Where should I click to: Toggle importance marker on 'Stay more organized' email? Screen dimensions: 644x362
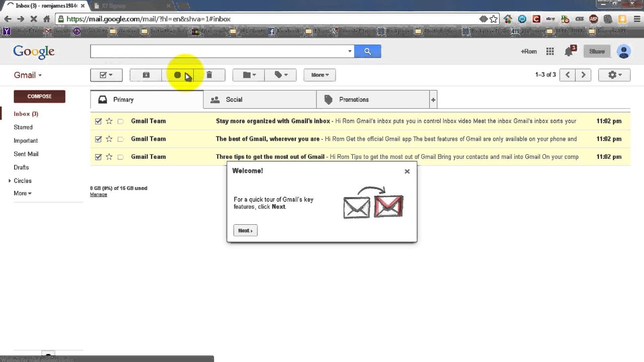pos(120,121)
